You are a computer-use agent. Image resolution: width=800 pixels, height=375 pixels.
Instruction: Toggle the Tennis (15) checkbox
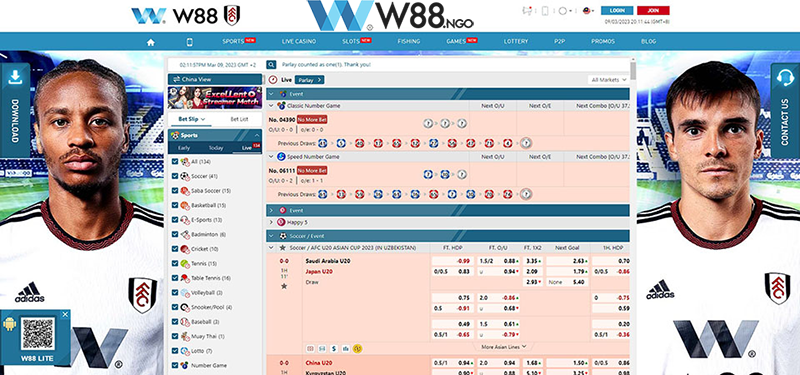[x=175, y=263]
